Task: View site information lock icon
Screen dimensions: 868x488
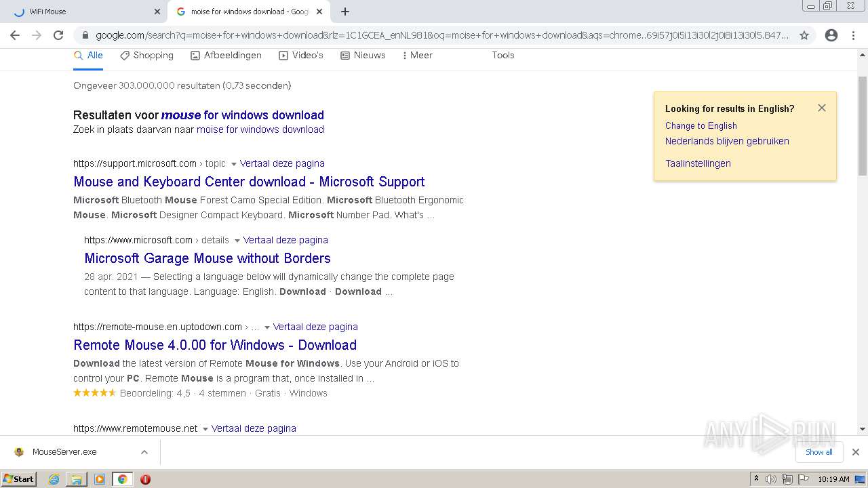Action: (85, 35)
